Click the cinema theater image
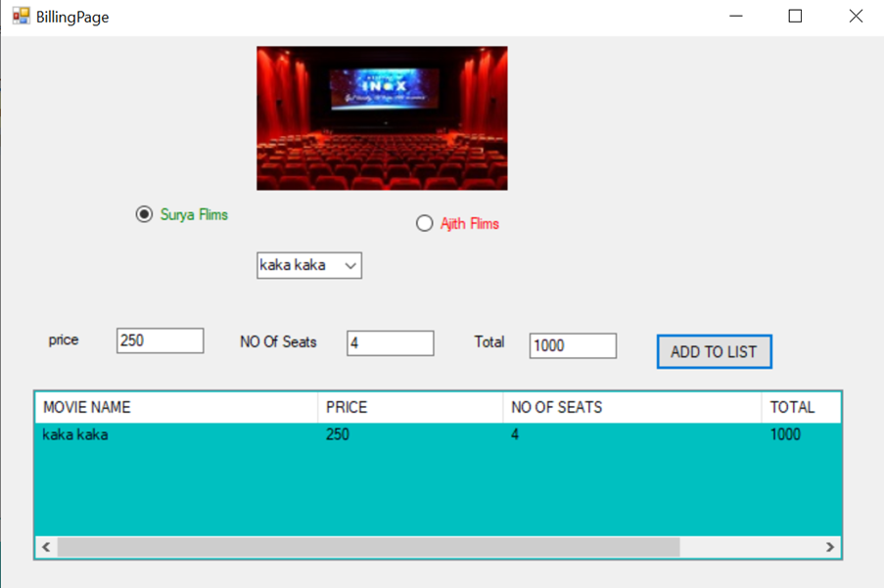884x588 pixels. tap(382, 118)
